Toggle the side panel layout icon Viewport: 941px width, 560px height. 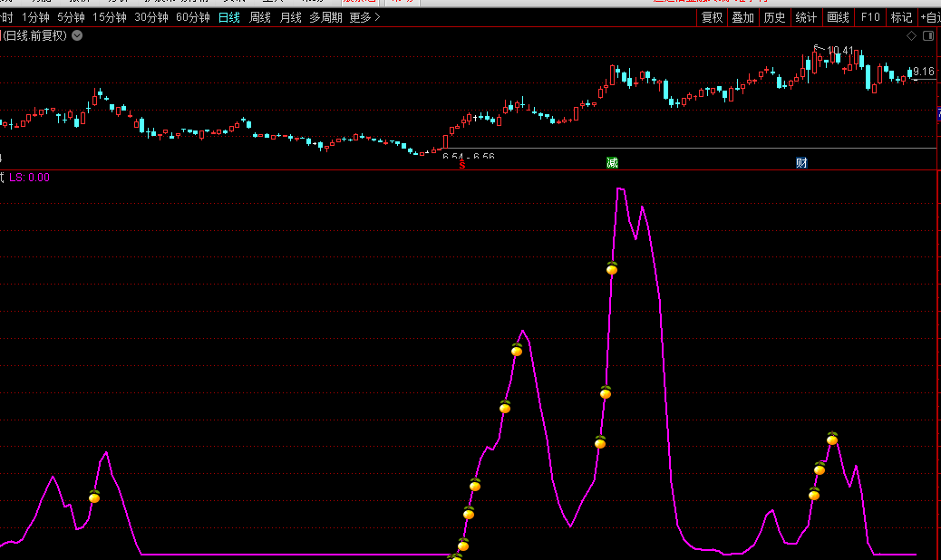pos(927,36)
